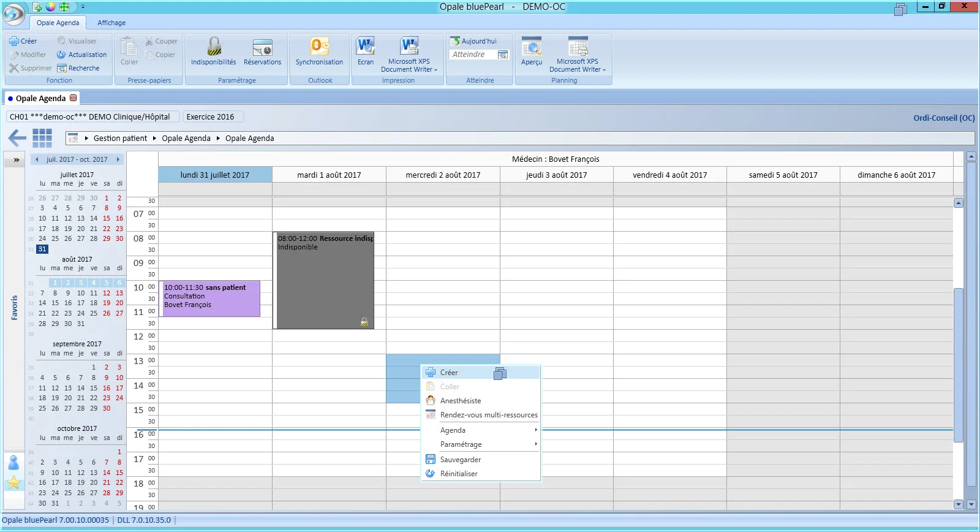This screenshot has height=532, width=980.
Task: Click the CH01 DEMO Clinique/Hôpital button
Action: tap(92, 116)
